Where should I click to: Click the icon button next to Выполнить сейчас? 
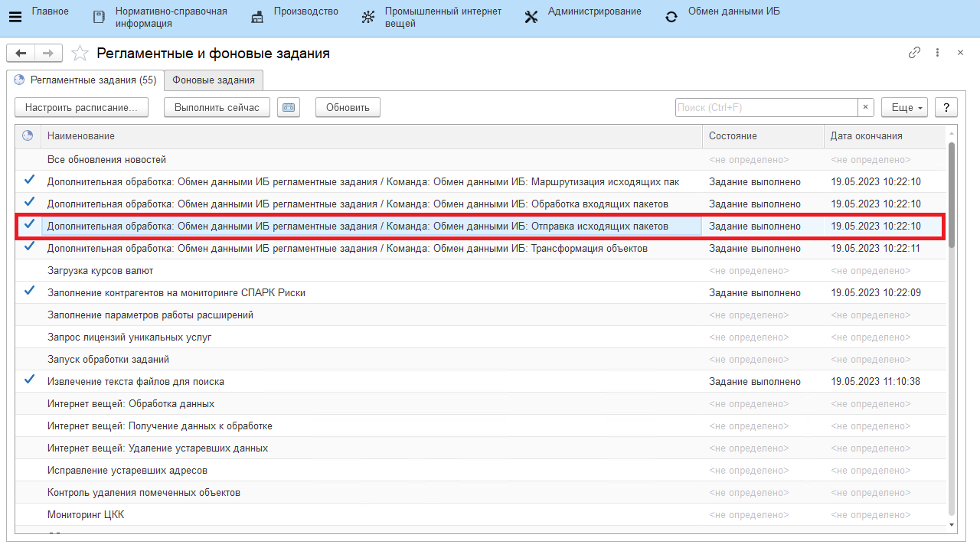288,108
